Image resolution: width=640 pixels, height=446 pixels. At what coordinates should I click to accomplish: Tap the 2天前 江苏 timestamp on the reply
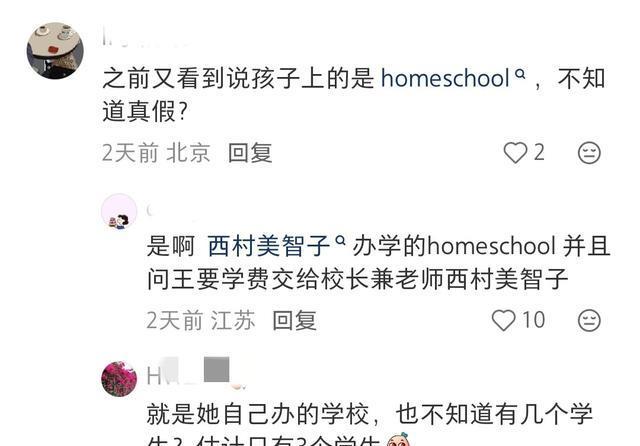201,320
